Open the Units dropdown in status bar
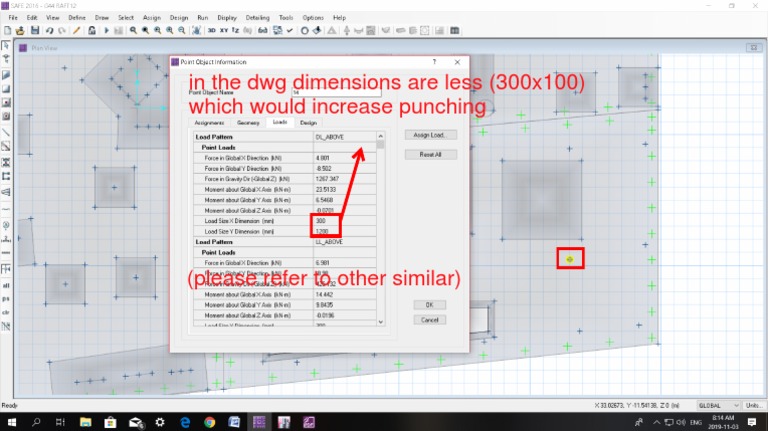The image size is (768, 431). point(750,405)
